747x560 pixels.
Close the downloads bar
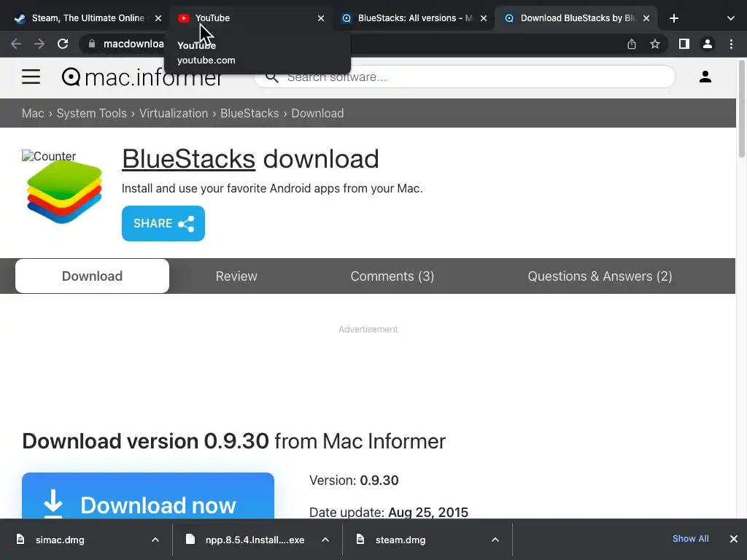coord(734,539)
